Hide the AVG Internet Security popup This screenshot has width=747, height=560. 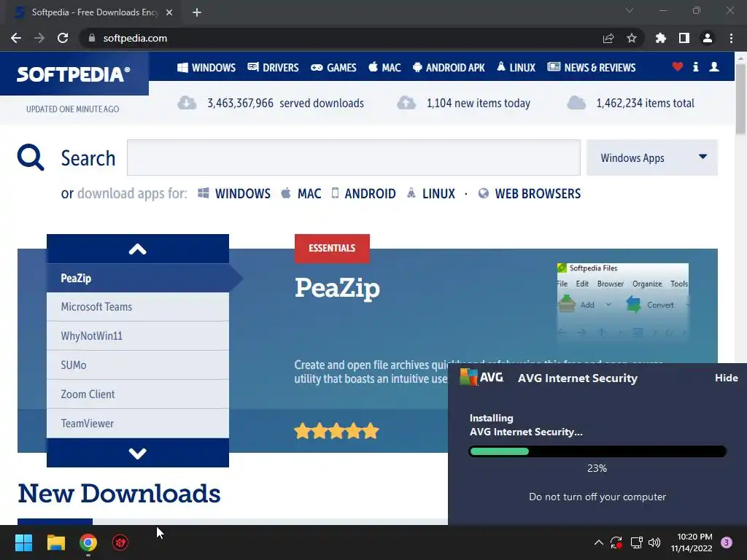tap(726, 378)
